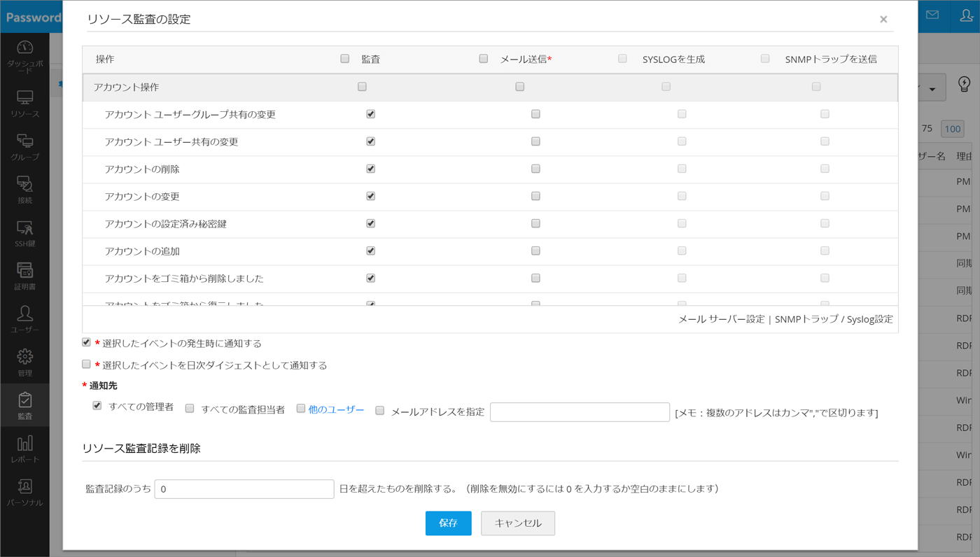Open メール サーバー設定 link
980x557 pixels.
tap(721, 319)
